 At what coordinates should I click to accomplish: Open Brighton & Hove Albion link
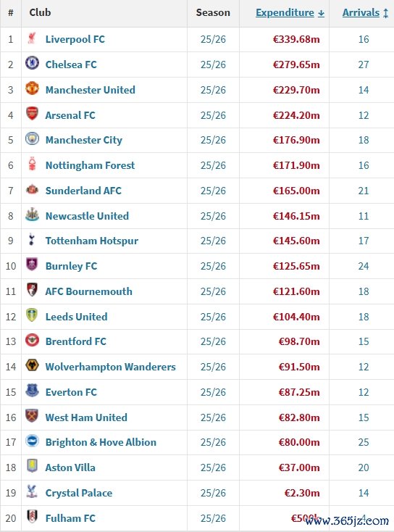click(101, 442)
